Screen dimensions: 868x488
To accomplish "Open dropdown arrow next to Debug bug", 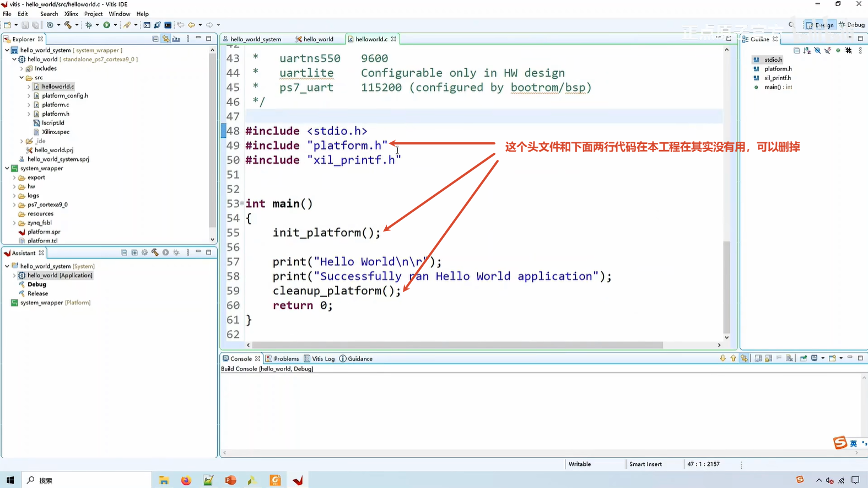I will (97, 25).
